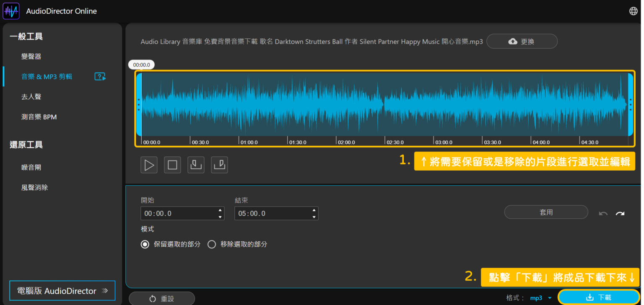Stop audio playback

coord(172,165)
